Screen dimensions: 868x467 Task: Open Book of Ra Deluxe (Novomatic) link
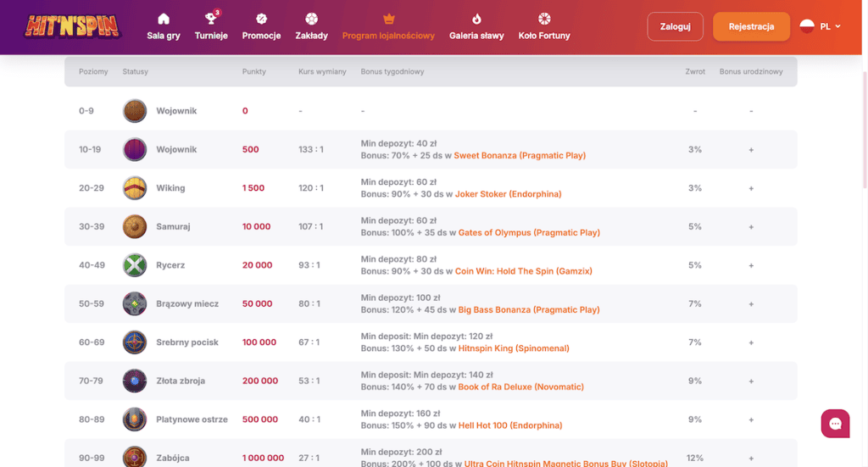pyautogui.click(x=521, y=386)
